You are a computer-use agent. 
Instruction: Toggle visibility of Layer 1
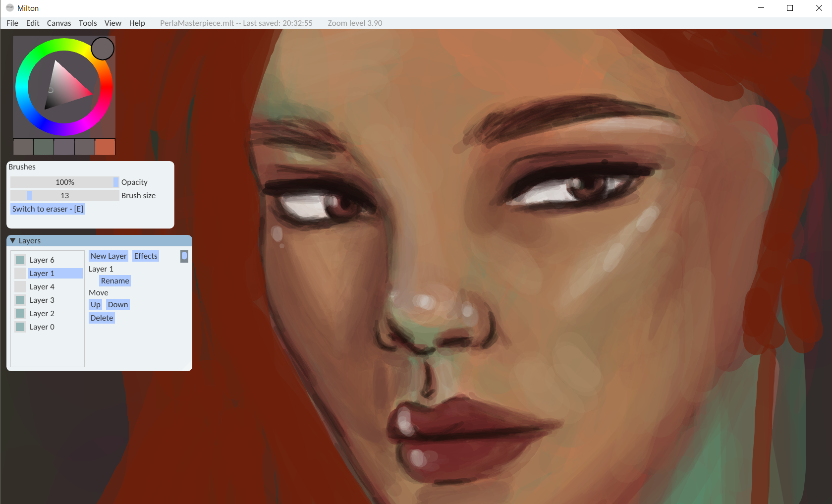tap(20, 273)
